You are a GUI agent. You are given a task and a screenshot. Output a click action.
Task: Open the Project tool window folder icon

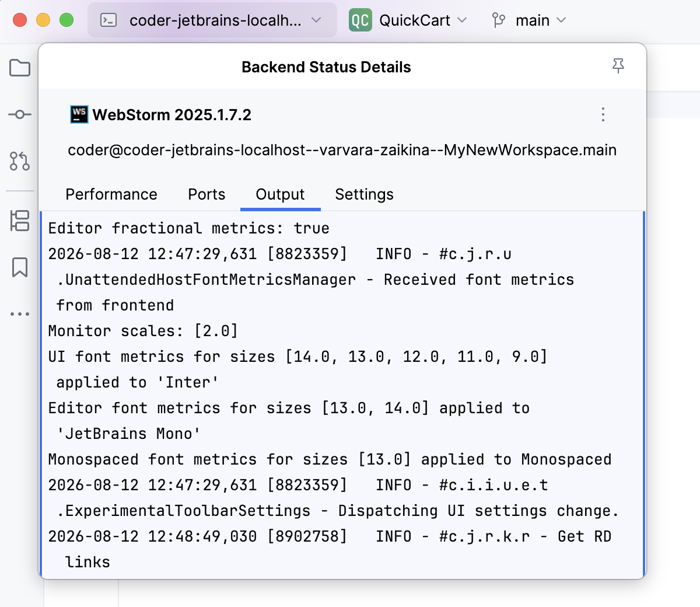[20, 68]
